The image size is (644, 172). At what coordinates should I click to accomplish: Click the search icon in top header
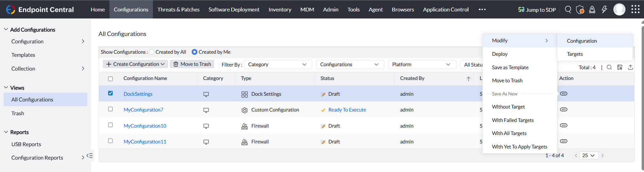(x=568, y=9)
